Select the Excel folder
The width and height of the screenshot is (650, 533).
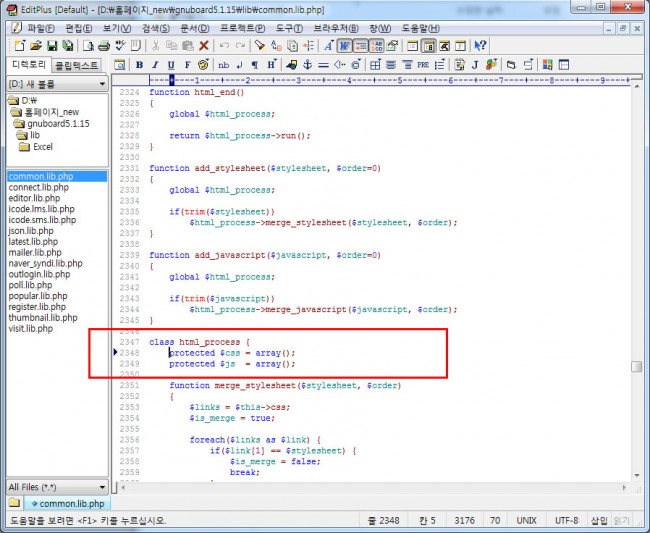tap(36, 147)
